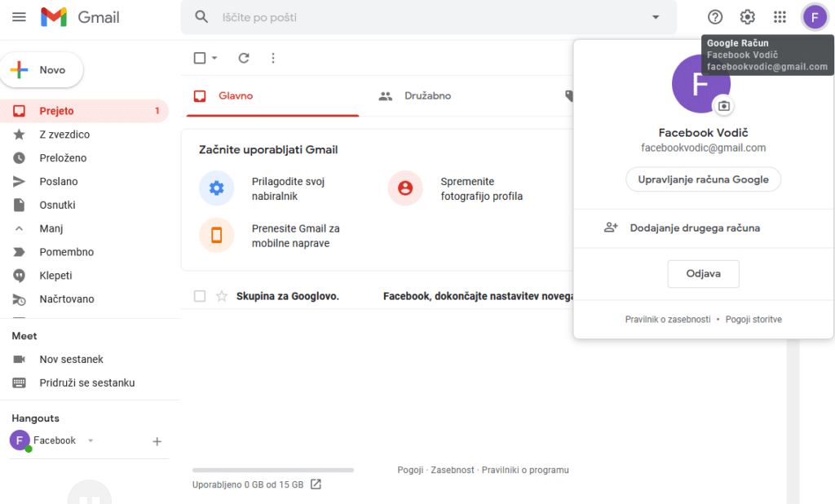
Task: Open email Facebook, dokončajte nastavitev
Action: tap(478, 296)
